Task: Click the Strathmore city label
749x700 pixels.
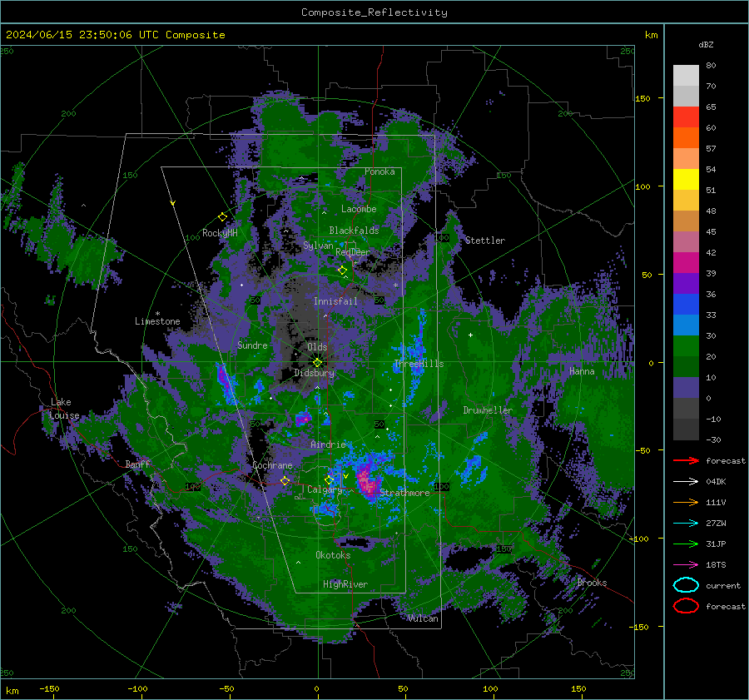Action: [x=404, y=493]
